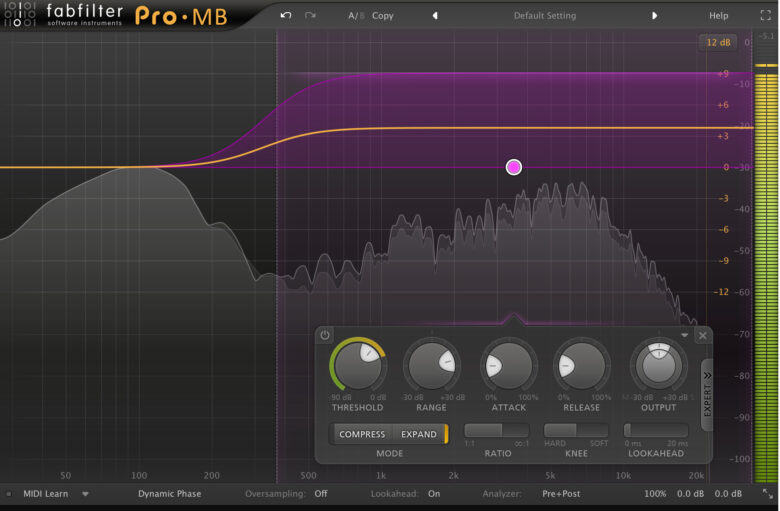Click the resize corner icon

[768, 494]
